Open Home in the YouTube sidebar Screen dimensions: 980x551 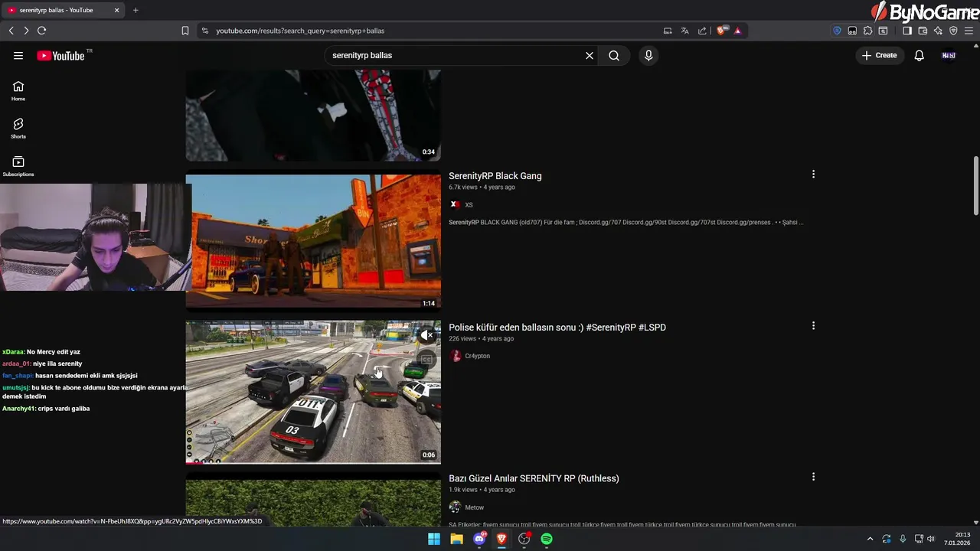tap(18, 91)
